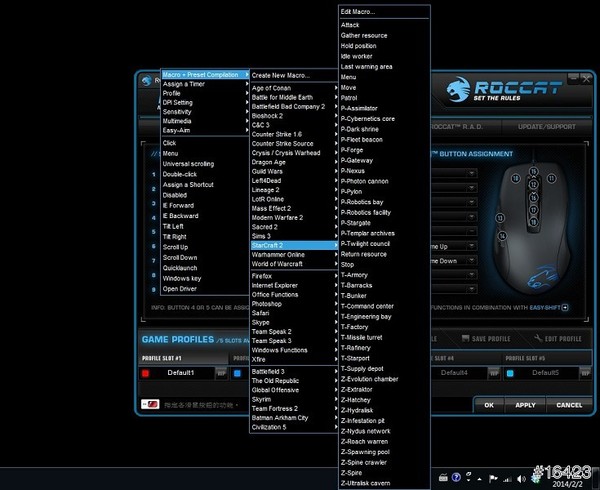The image size is (600, 490).
Task: Select Universal scrolling function
Action: [x=205, y=164]
